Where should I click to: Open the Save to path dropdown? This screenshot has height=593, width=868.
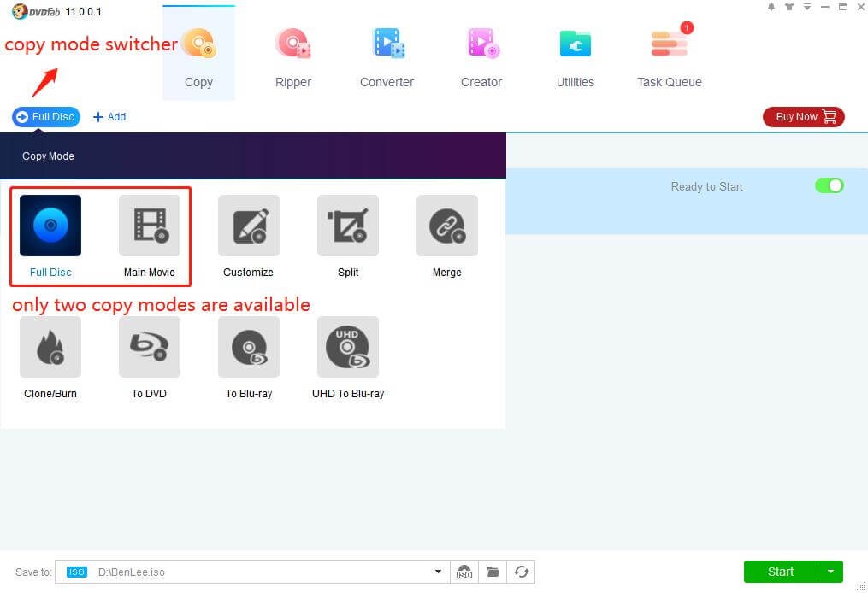coord(437,572)
